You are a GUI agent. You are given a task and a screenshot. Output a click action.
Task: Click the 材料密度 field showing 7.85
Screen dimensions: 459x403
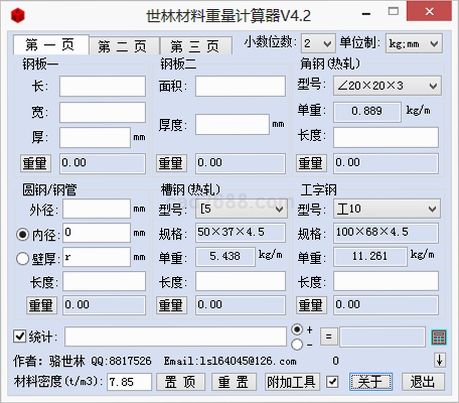click(129, 382)
